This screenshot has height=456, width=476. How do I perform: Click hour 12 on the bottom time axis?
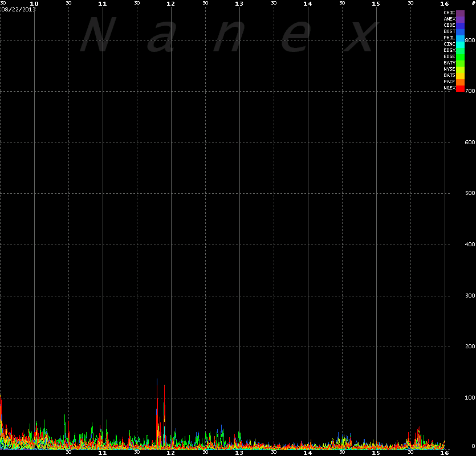coord(171,453)
